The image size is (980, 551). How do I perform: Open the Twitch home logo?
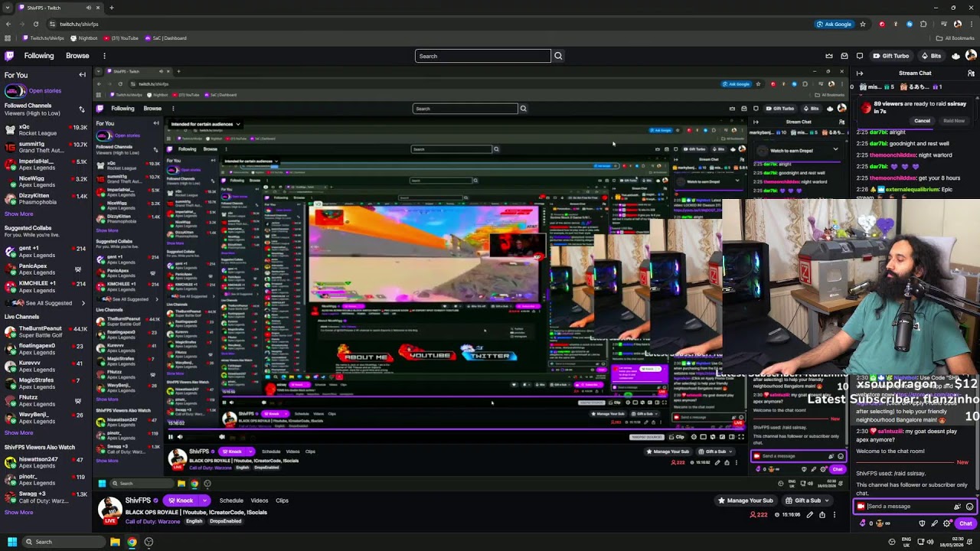click(9, 56)
